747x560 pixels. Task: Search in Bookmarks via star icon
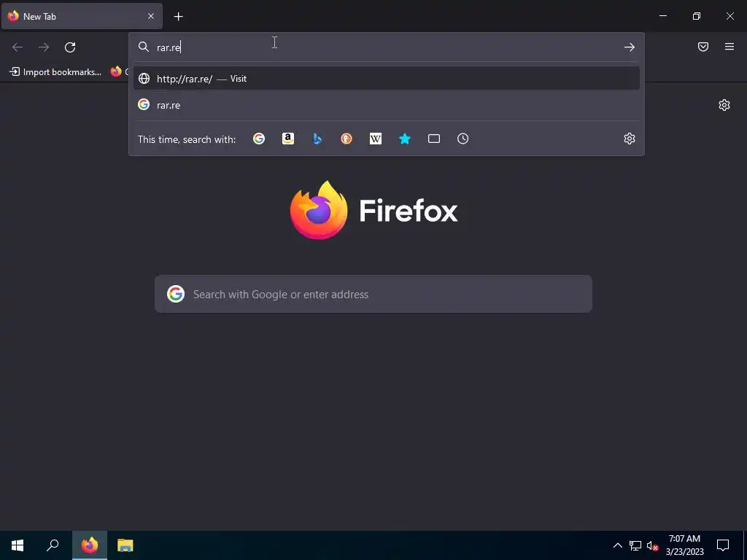tap(404, 139)
